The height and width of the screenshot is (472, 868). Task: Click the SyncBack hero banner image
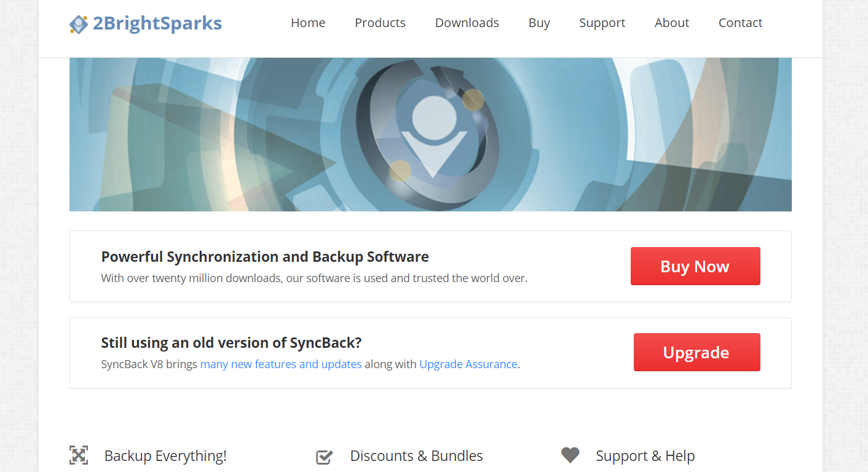430,135
